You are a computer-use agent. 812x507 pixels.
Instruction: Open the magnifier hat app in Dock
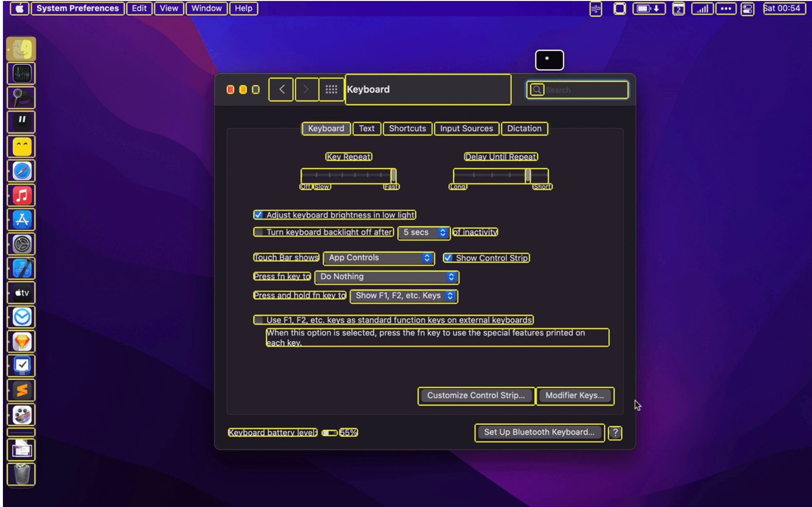(x=21, y=98)
